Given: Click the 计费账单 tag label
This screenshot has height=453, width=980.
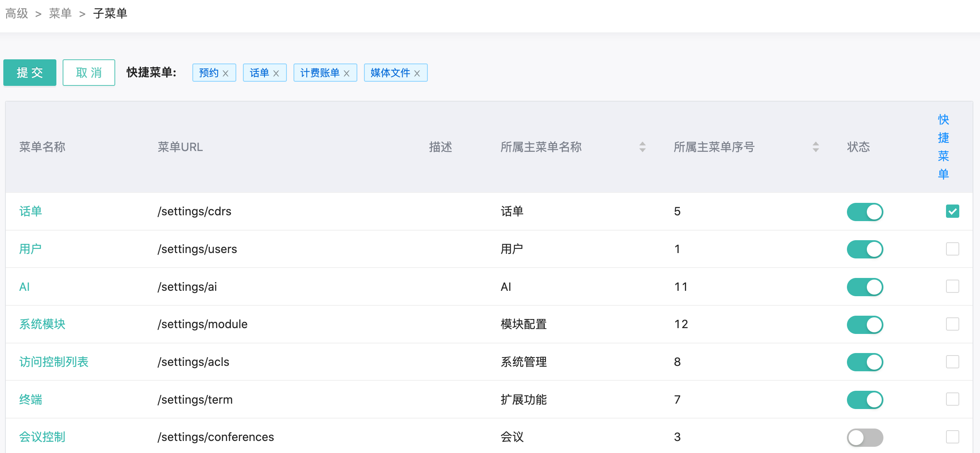Looking at the screenshot, I should click(320, 73).
